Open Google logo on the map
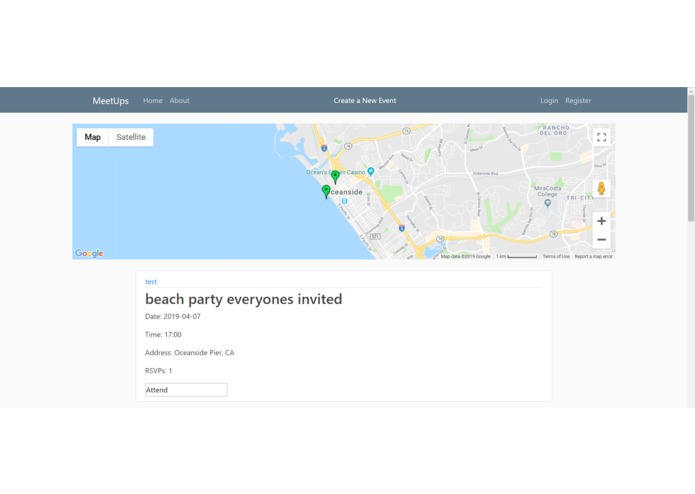 tap(89, 253)
